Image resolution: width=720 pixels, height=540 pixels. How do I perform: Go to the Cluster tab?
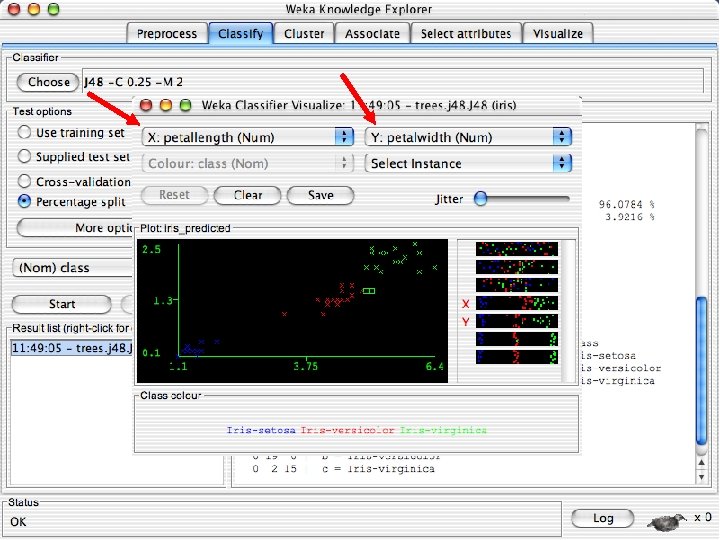[304, 34]
